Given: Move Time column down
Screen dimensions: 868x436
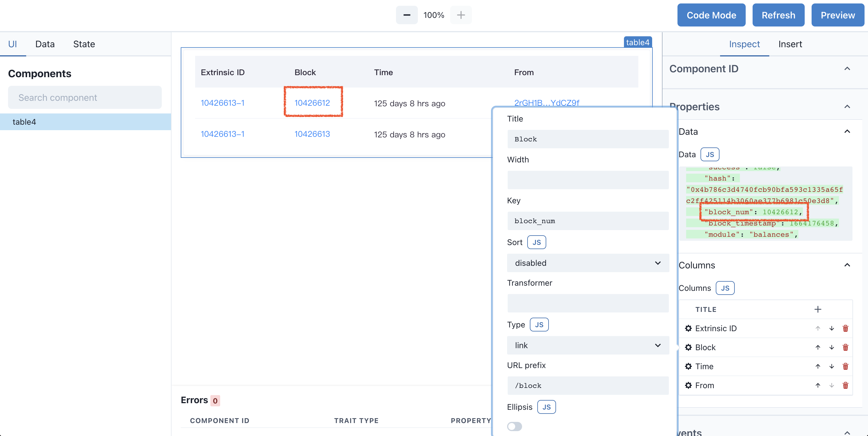Looking at the screenshot, I should tap(831, 366).
